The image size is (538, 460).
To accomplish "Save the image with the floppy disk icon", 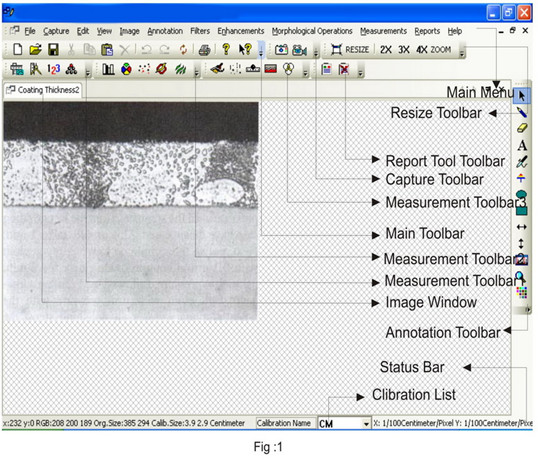I will click(53, 50).
